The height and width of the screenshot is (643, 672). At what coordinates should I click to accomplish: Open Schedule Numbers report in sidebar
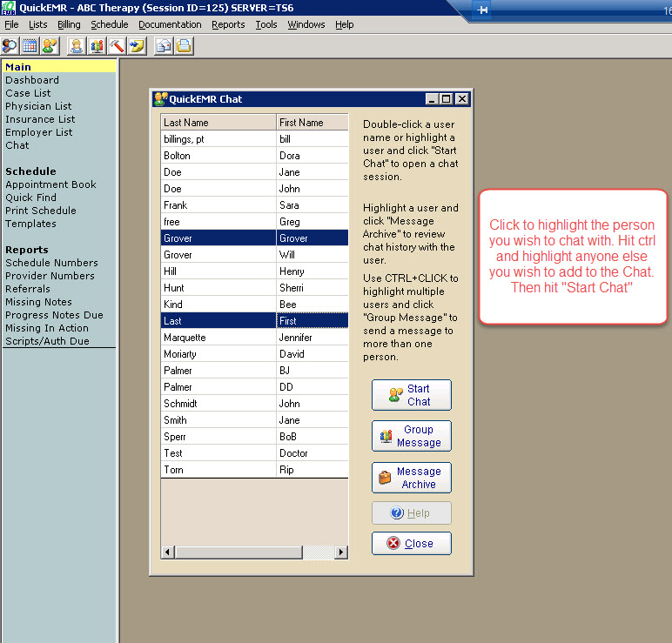click(x=51, y=263)
